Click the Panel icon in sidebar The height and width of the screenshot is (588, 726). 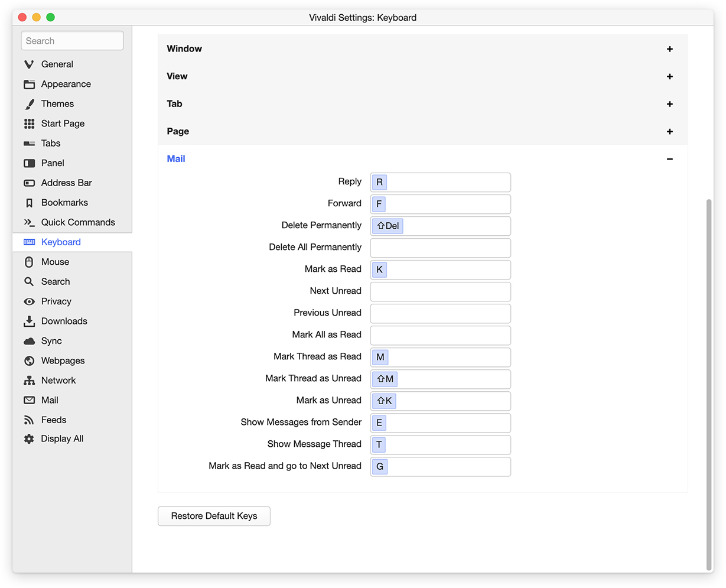click(29, 163)
